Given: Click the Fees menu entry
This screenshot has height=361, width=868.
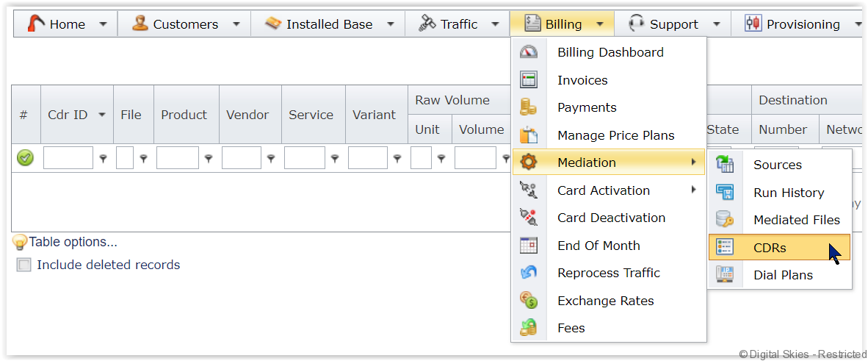Looking at the screenshot, I should (x=571, y=328).
